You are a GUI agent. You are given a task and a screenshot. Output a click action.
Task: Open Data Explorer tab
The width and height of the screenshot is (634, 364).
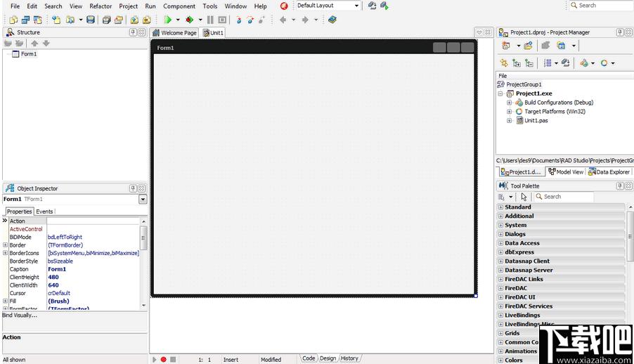click(x=609, y=172)
